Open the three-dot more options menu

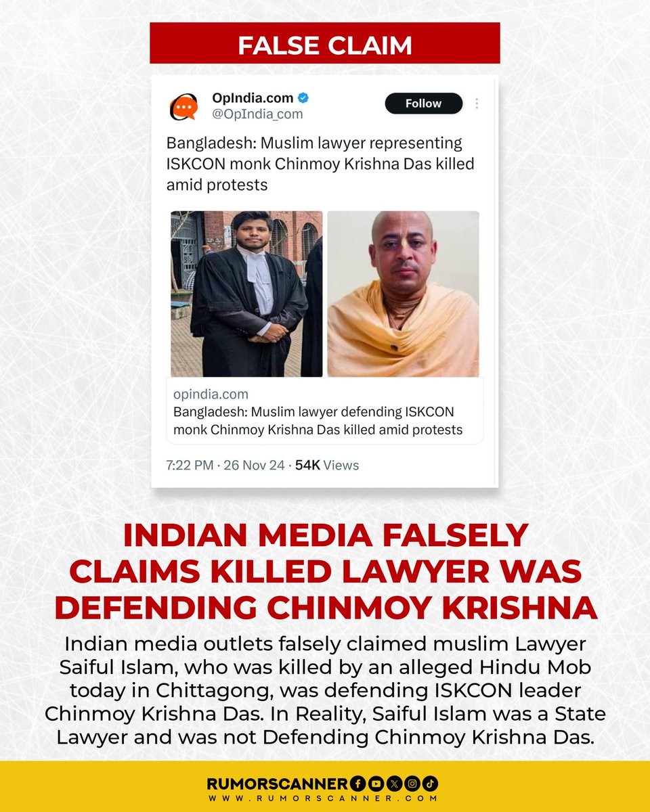coord(477,104)
